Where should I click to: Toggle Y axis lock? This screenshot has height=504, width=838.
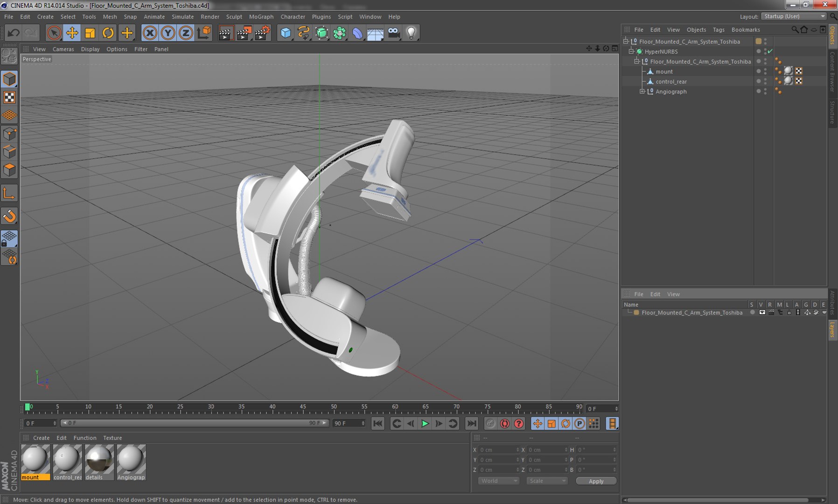point(168,33)
